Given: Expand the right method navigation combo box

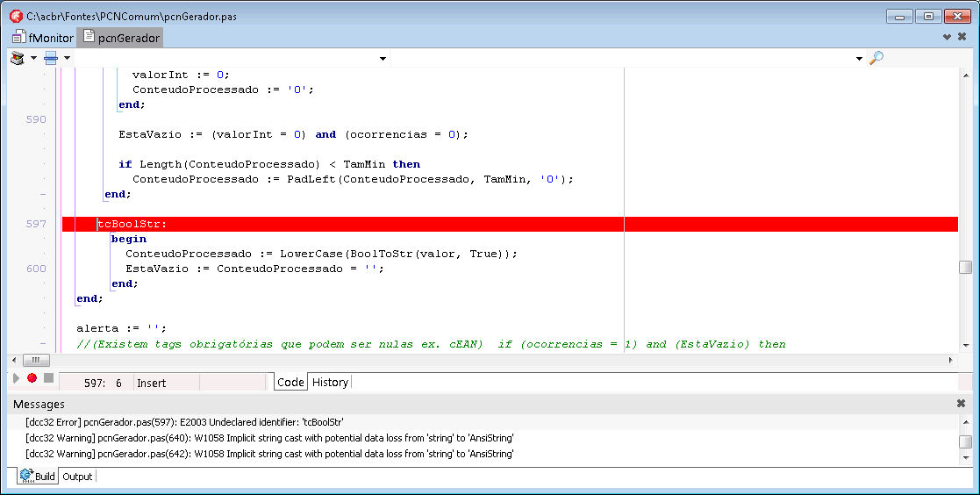Looking at the screenshot, I should (x=860, y=59).
